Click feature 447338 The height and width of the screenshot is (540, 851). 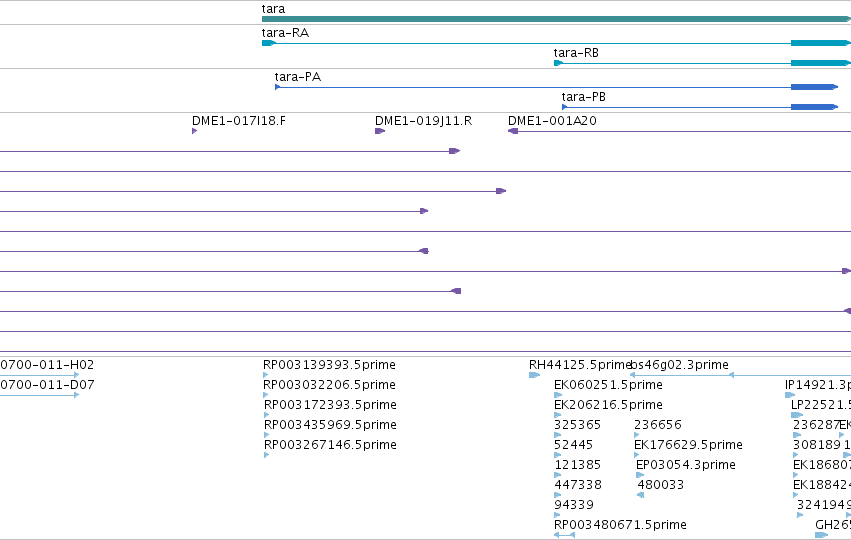pyautogui.click(x=557, y=495)
